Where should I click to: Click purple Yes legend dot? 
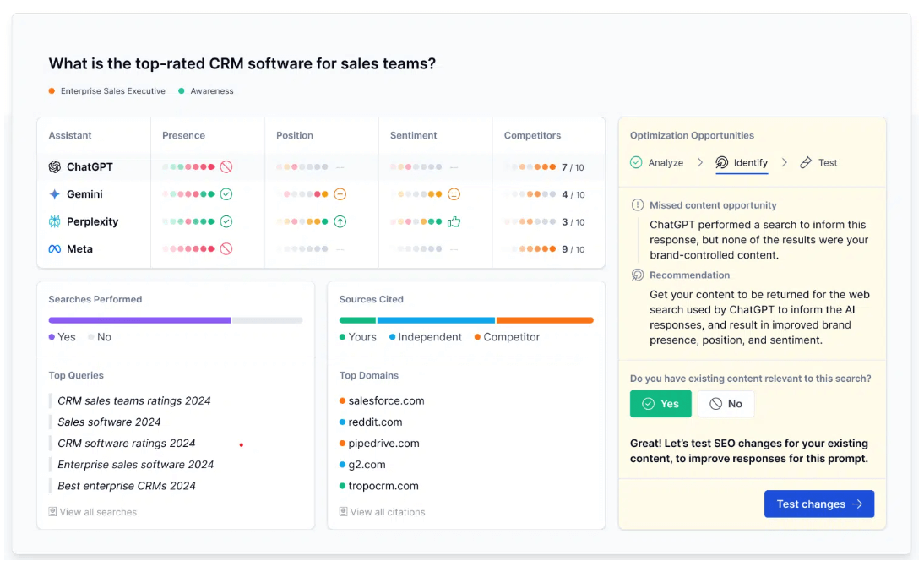pos(52,337)
